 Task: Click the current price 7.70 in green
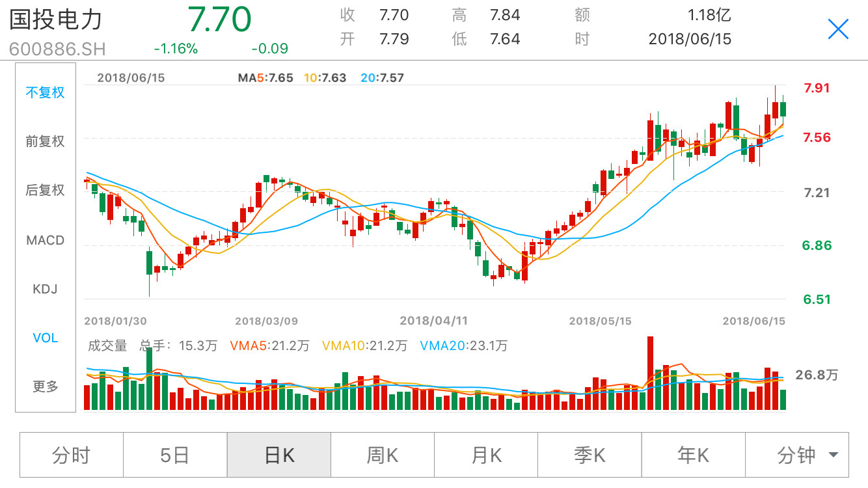(x=220, y=20)
